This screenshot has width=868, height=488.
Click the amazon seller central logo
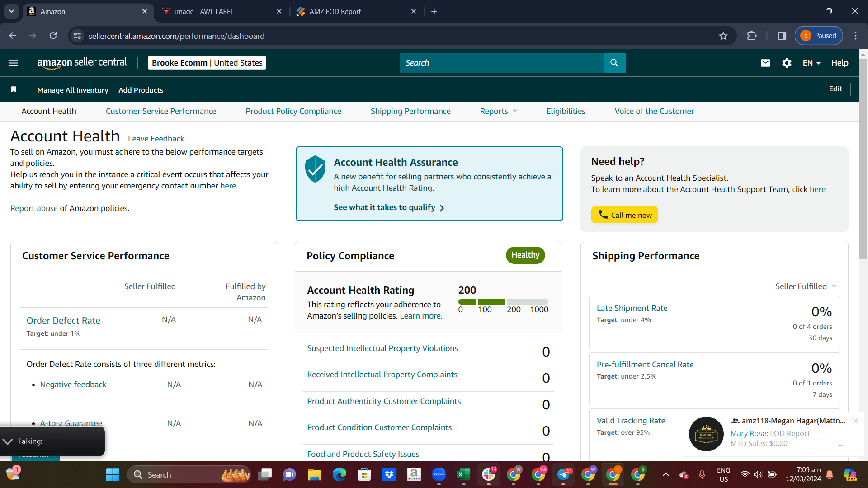point(82,63)
